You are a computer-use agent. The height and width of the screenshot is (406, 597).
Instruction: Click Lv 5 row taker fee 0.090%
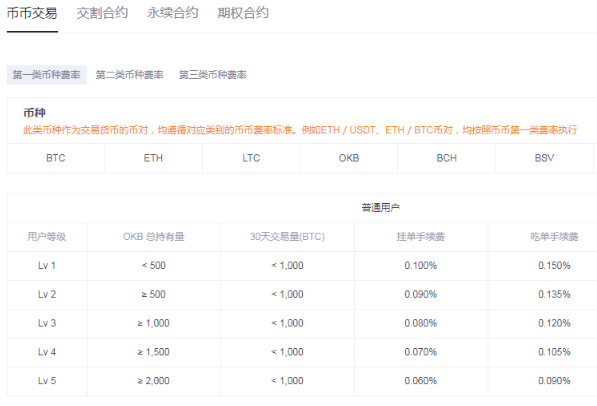[x=554, y=381]
